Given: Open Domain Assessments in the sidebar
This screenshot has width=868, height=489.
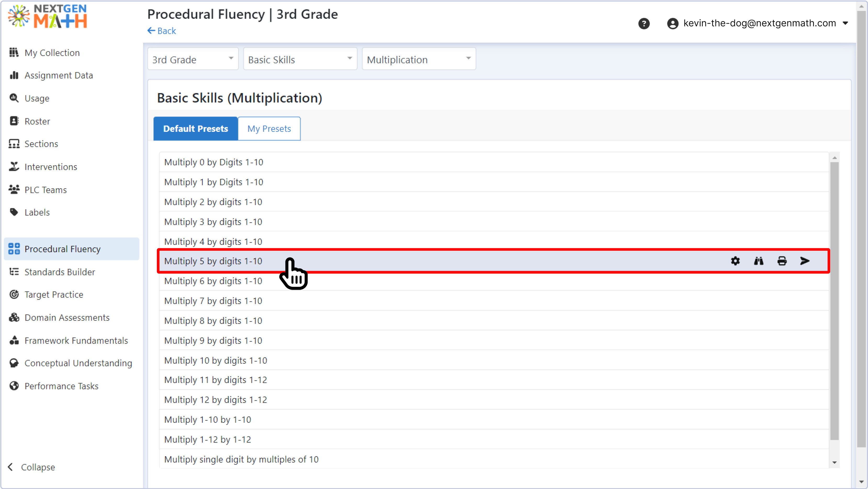Looking at the screenshot, I should pyautogui.click(x=67, y=317).
